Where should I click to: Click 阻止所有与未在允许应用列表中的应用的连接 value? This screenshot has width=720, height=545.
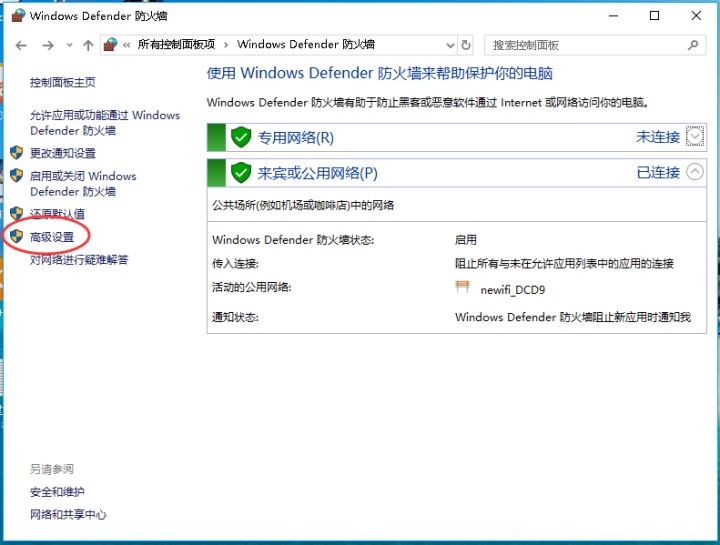click(x=564, y=264)
